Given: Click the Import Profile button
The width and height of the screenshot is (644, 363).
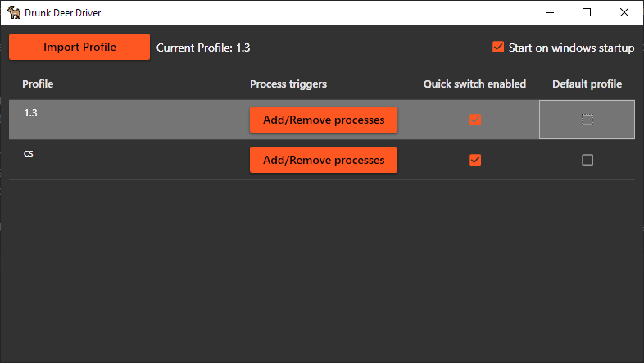Looking at the screenshot, I should tap(79, 47).
